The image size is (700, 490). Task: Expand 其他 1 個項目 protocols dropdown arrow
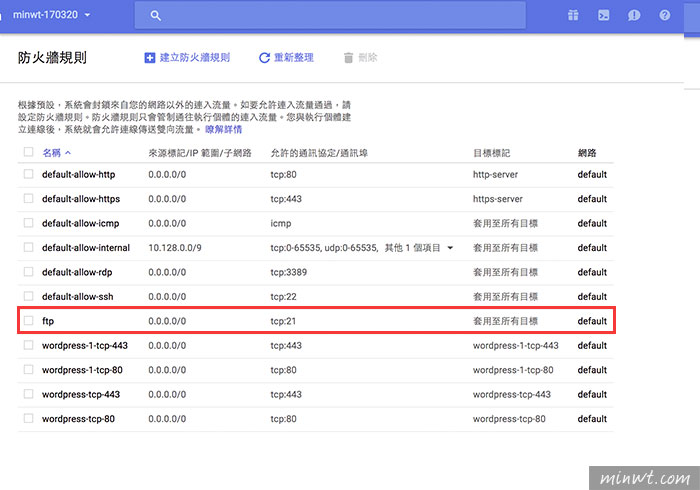[450, 248]
